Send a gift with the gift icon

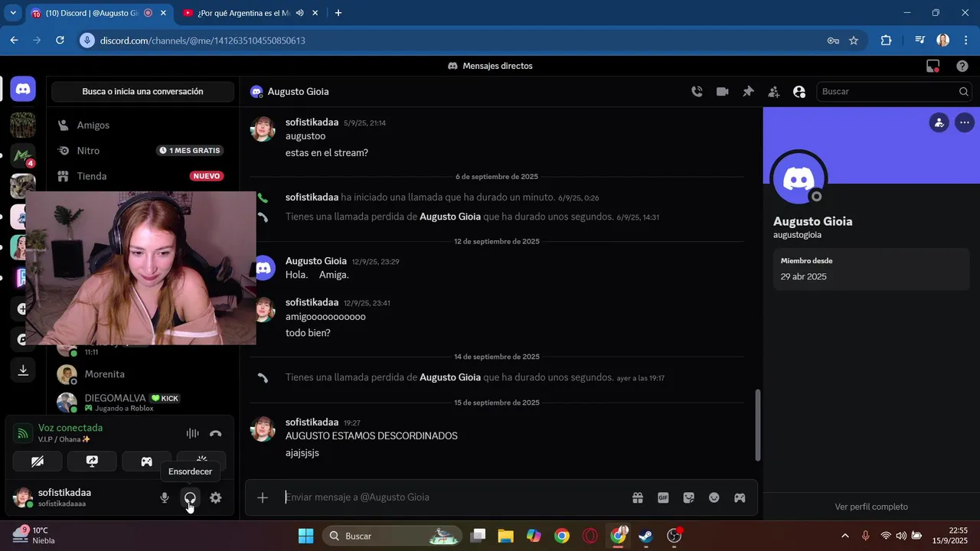(x=637, y=497)
